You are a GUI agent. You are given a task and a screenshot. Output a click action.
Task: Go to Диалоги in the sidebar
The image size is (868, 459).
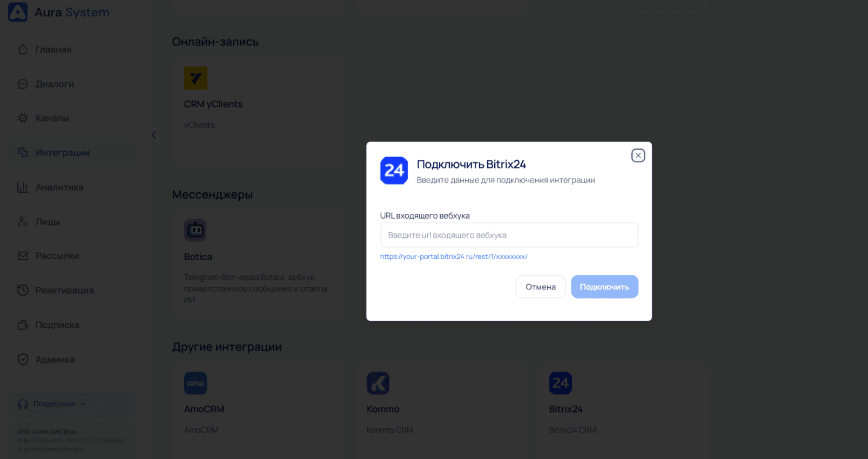[55, 84]
